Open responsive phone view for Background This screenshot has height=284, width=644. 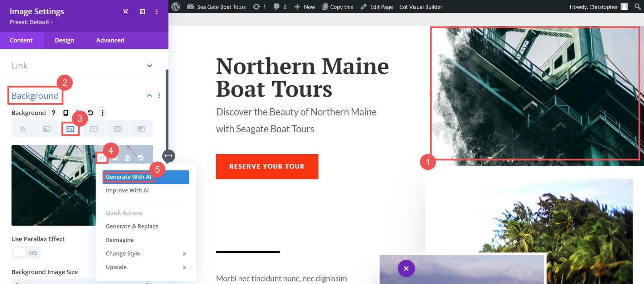click(65, 113)
